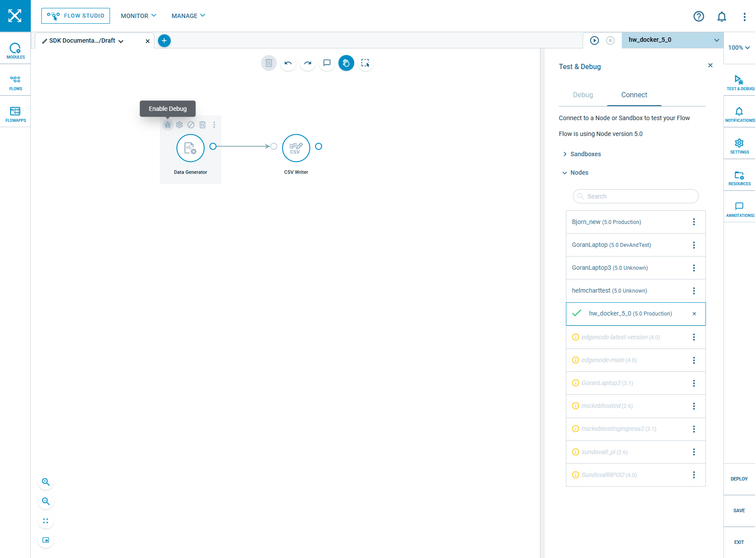Viewport: 756px width, 558px height.
Task: Disable the Data Generator node
Action: 191,125
